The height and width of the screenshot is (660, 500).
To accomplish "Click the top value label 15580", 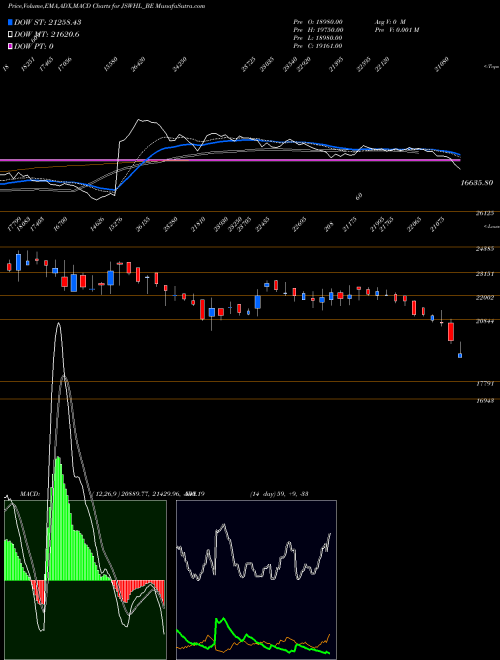I will coord(110,64).
